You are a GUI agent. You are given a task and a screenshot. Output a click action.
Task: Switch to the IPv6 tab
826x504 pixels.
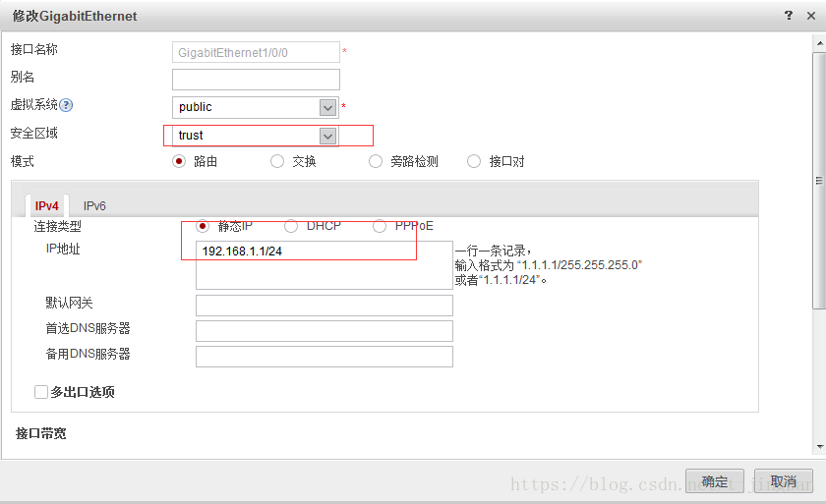tap(94, 205)
